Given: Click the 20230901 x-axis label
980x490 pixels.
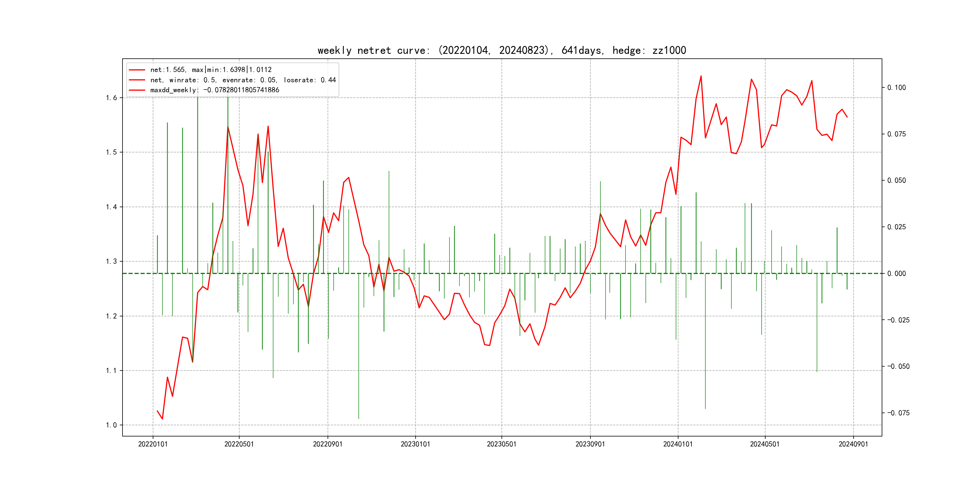Looking at the screenshot, I should (590, 444).
